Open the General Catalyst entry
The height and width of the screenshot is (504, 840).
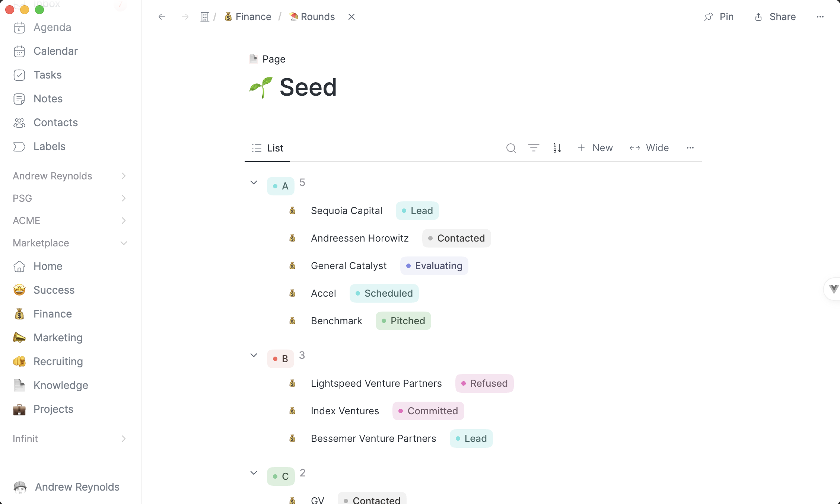click(349, 266)
